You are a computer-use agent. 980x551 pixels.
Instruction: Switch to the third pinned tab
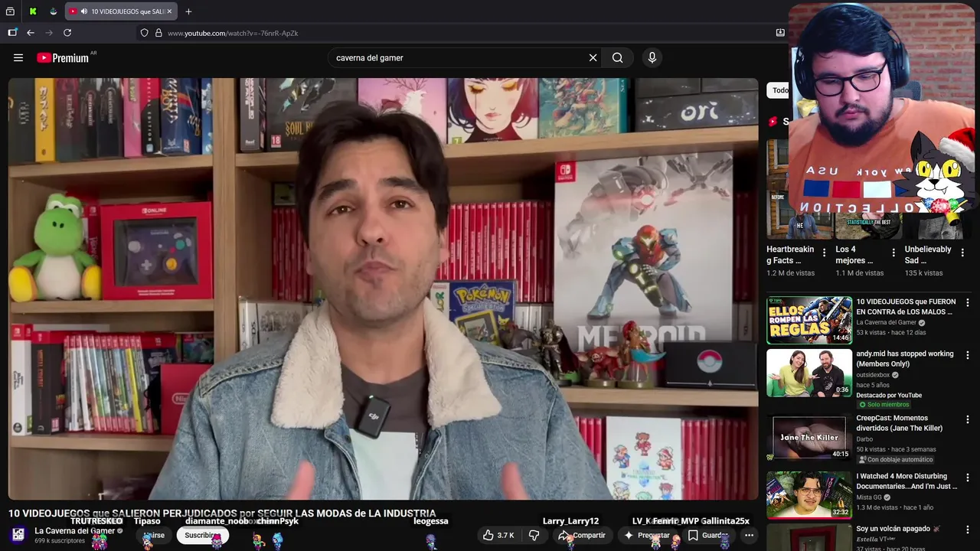[x=53, y=11]
